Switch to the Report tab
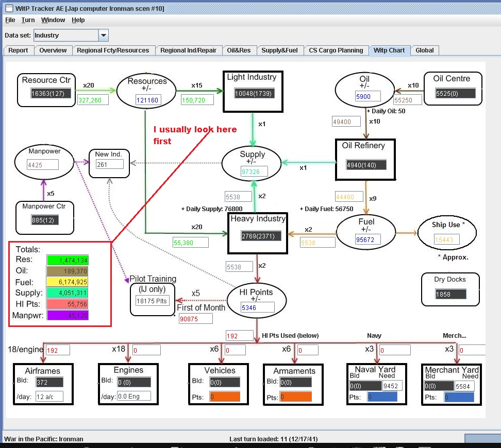 [x=18, y=50]
